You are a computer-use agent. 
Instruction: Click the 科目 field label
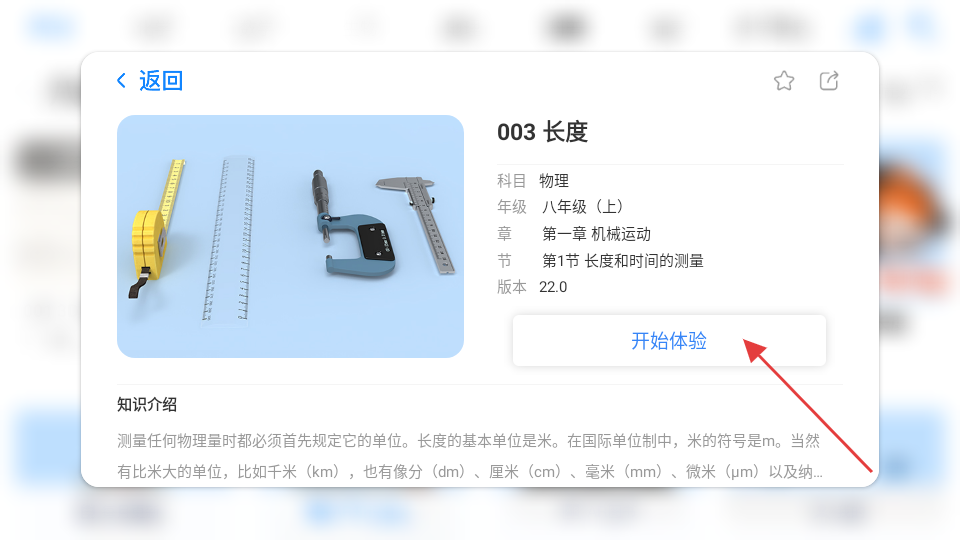pos(512,181)
